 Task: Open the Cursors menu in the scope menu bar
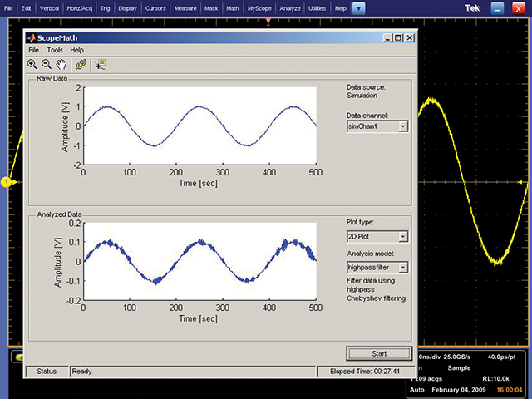point(157,7)
